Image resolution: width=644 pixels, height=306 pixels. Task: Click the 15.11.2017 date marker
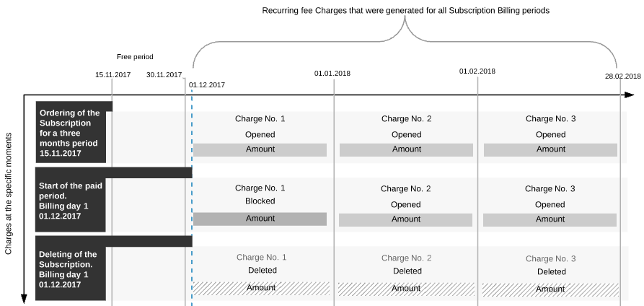113,75
